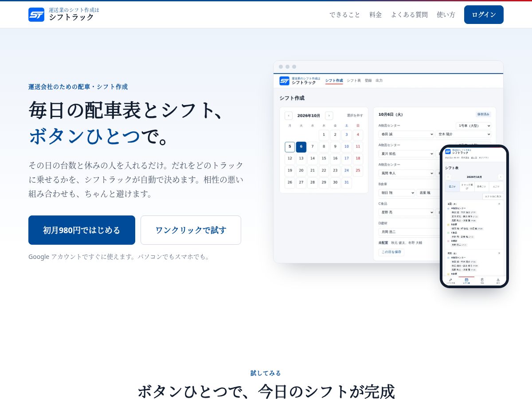Close the 1日 card in phone preview

[x=499, y=204]
